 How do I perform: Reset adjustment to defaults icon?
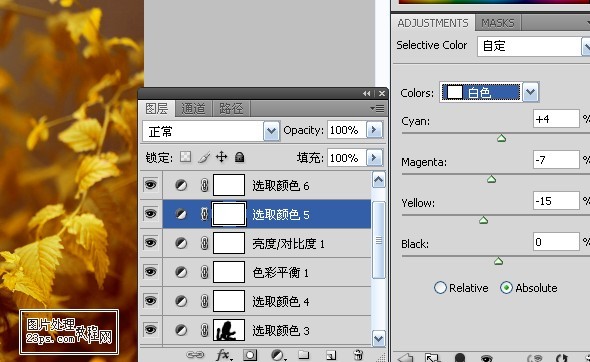click(561, 358)
